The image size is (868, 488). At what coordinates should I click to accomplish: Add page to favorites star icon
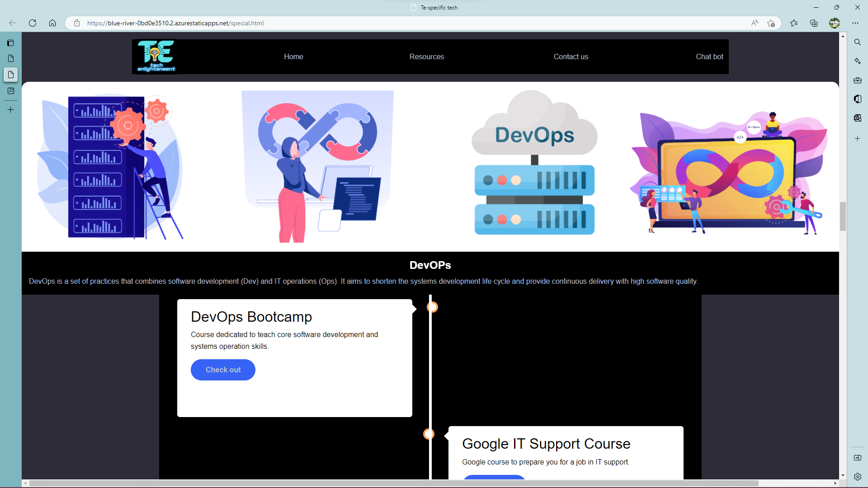tap(771, 23)
